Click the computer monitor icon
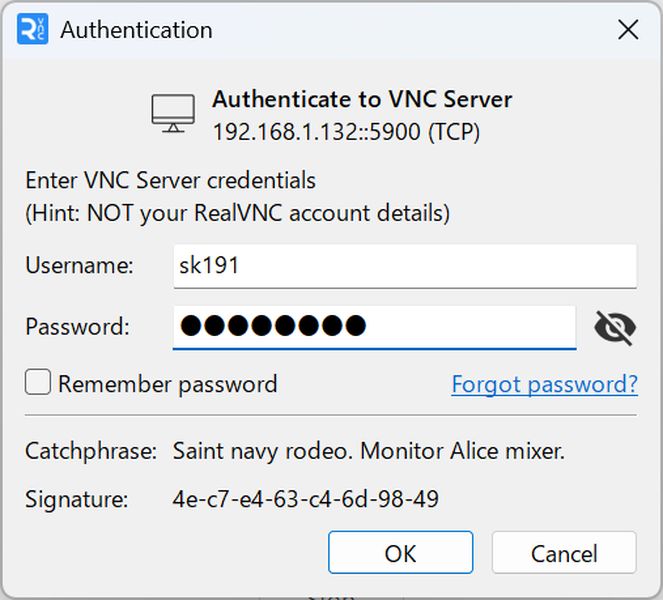663x600 pixels. coord(173,114)
